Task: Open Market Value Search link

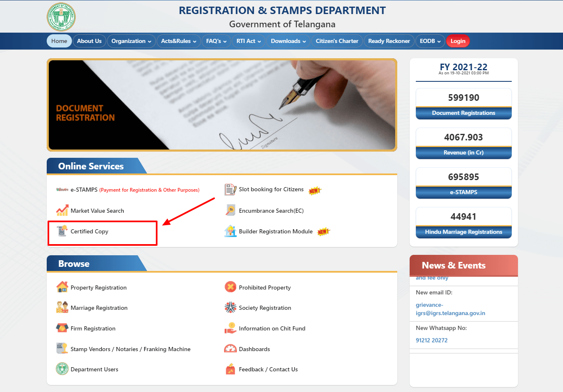Action: point(97,211)
